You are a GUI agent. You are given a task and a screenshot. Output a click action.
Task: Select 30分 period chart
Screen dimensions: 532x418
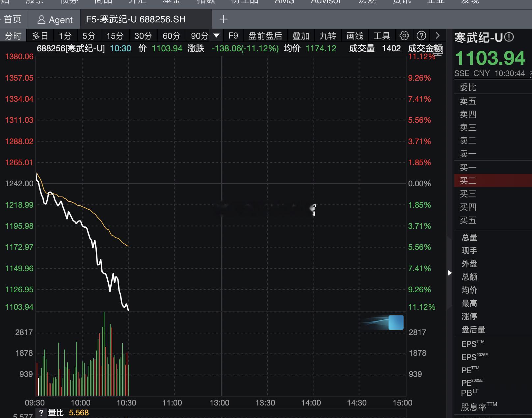tap(143, 36)
